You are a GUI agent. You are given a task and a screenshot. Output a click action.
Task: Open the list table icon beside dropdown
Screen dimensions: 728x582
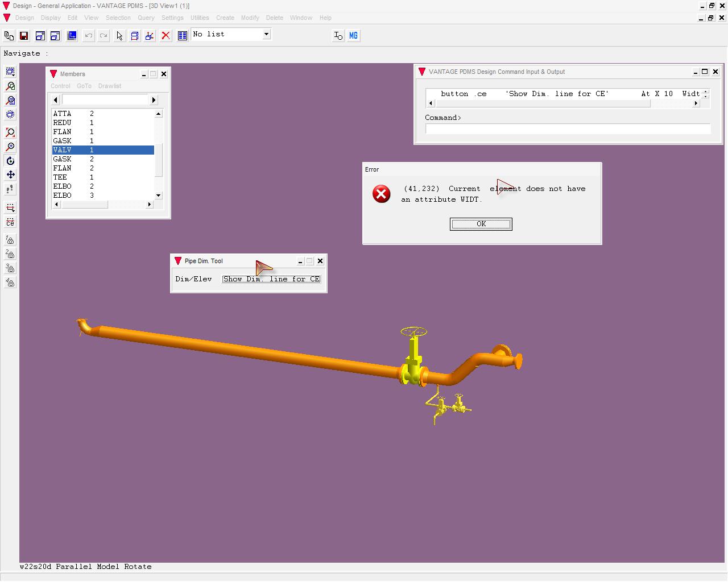[x=182, y=36]
